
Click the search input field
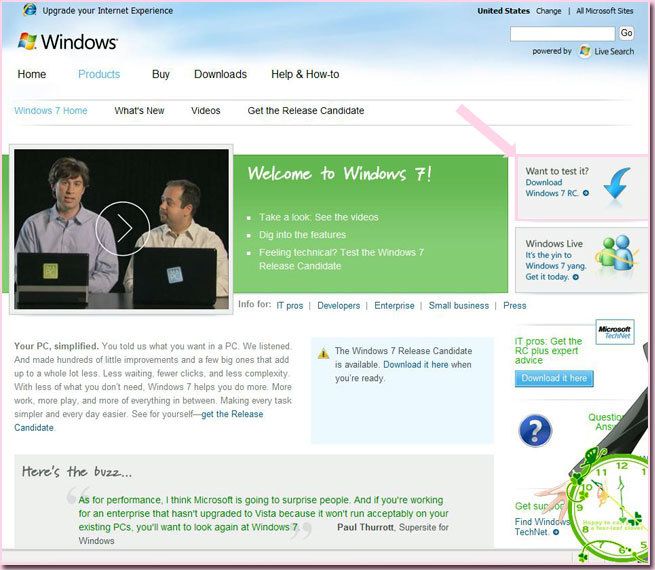click(562, 33)
